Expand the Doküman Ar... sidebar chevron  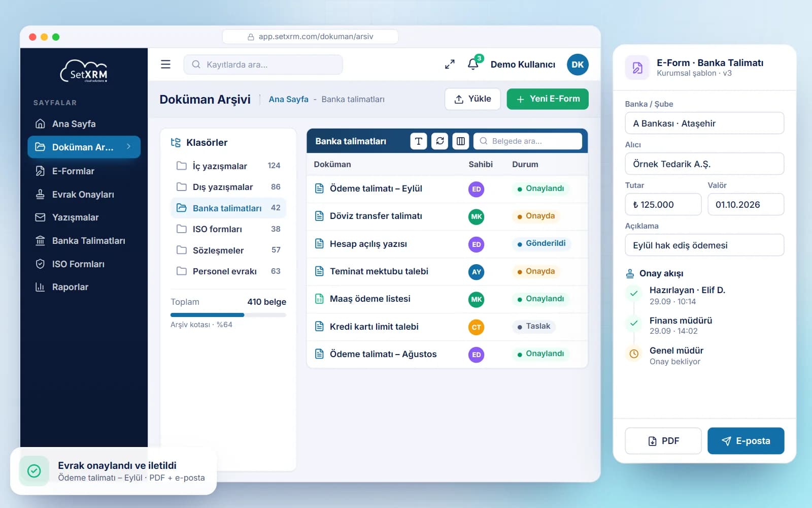(128, 147)
